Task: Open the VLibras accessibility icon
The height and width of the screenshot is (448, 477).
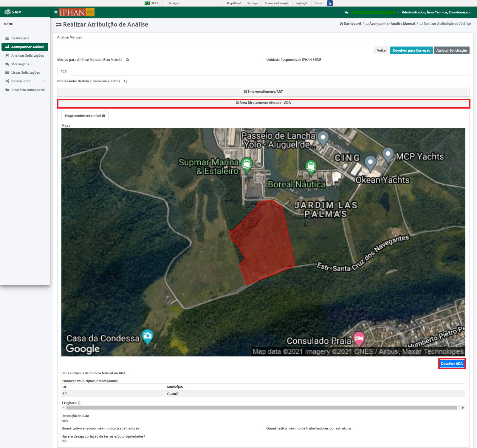Action: click(330, 3)
